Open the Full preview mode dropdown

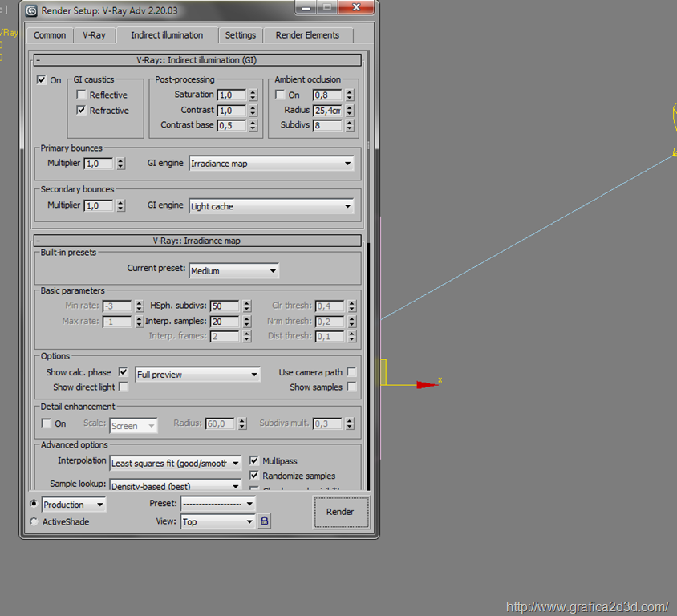click(197, 375)
